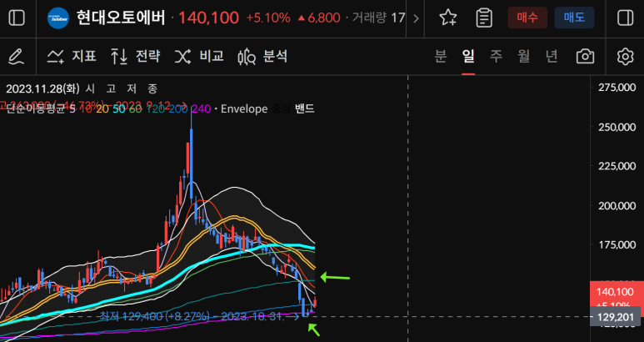Click the 밴드 band label
Image resolution: width=644 pixels, height=342 pixels.
(305, 109)
